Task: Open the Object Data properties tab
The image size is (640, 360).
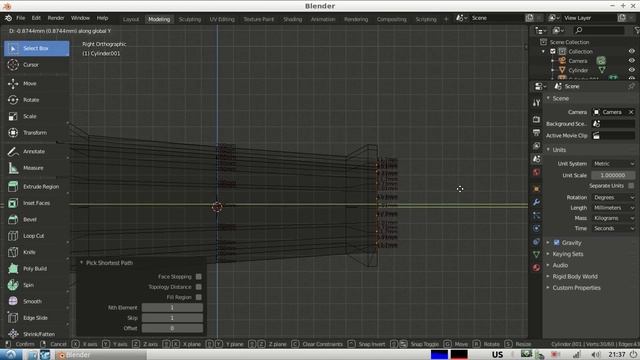Action: point(536,254)
